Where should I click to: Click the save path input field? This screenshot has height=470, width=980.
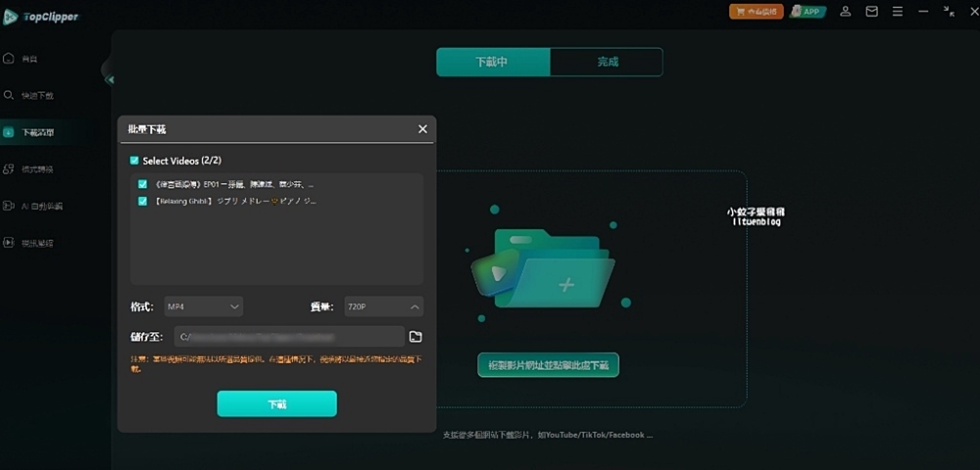point(289,337)
